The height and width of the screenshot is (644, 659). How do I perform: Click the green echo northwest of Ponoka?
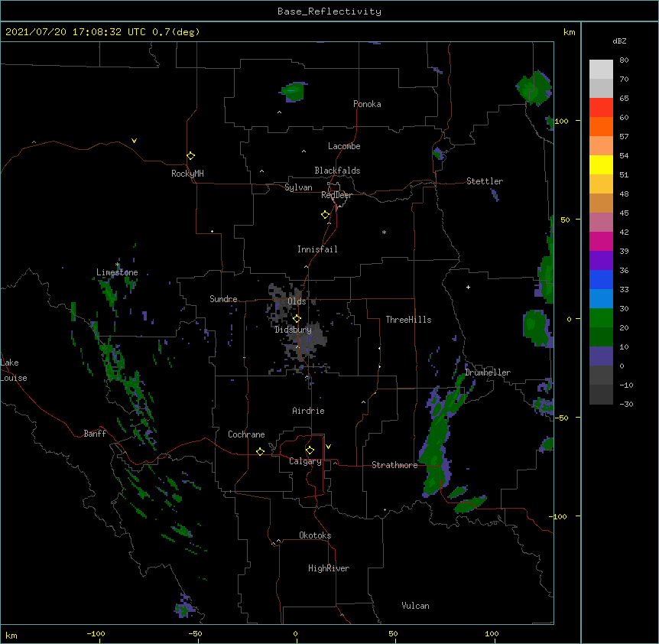coord(294,91)
